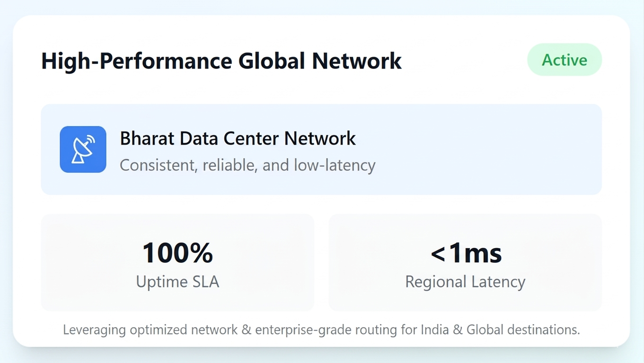Open the High-Performance Global Network header
The width and height of the screenshot is (644, 363).
pos(221,60)
